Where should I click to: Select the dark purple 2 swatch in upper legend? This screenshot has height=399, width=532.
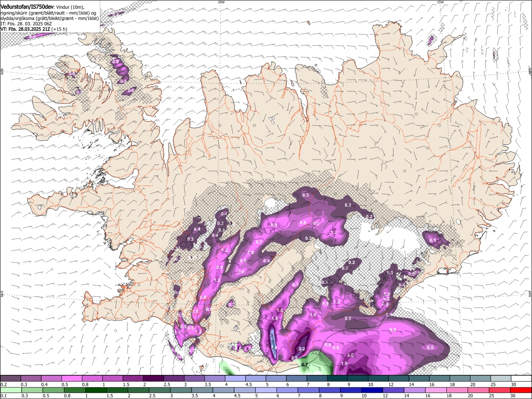153,378
